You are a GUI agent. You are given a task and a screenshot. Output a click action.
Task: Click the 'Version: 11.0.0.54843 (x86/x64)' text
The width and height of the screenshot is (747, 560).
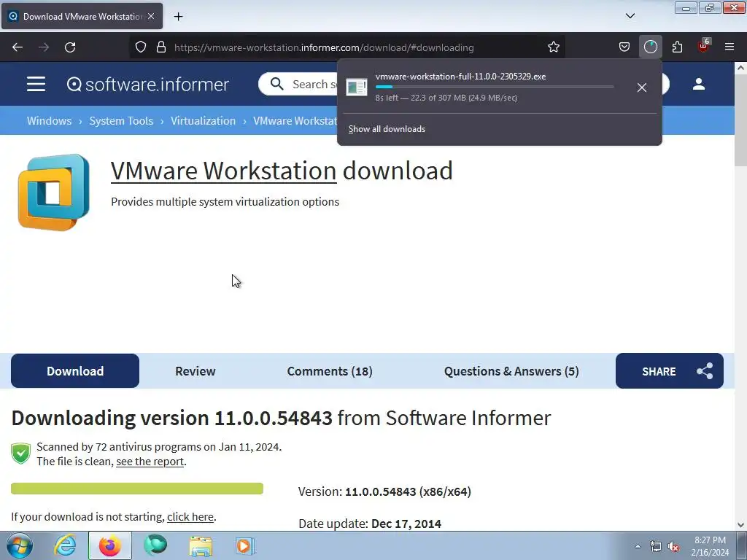384,491
